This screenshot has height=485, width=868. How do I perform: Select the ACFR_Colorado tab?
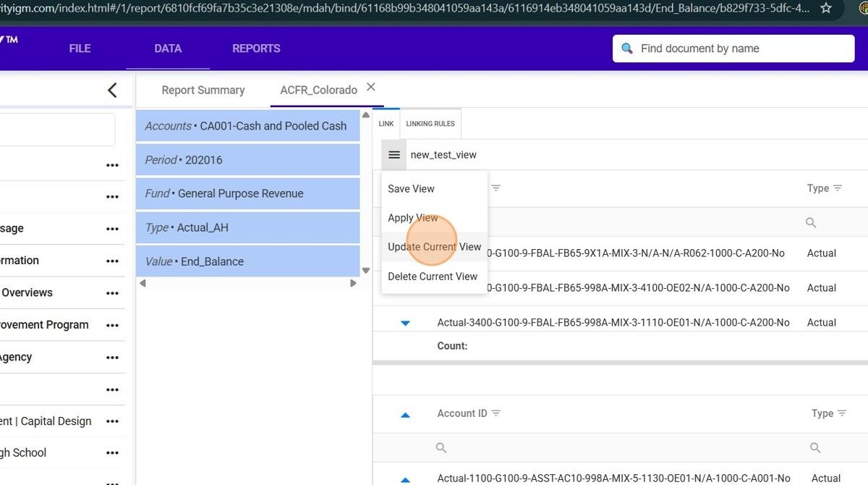pyautogui.click(x=318, y=90)
